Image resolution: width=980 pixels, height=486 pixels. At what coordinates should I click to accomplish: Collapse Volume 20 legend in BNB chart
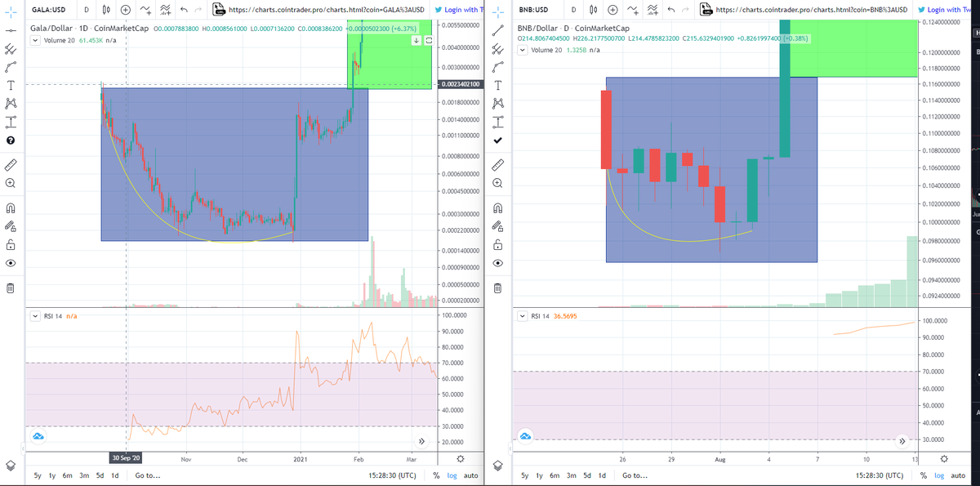pos(523,49)
